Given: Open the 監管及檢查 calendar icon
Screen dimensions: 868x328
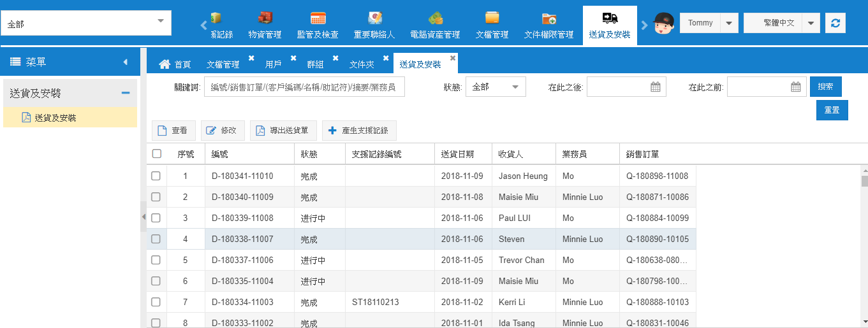Looking at the screenshot, I should click(x=318, y=18).
